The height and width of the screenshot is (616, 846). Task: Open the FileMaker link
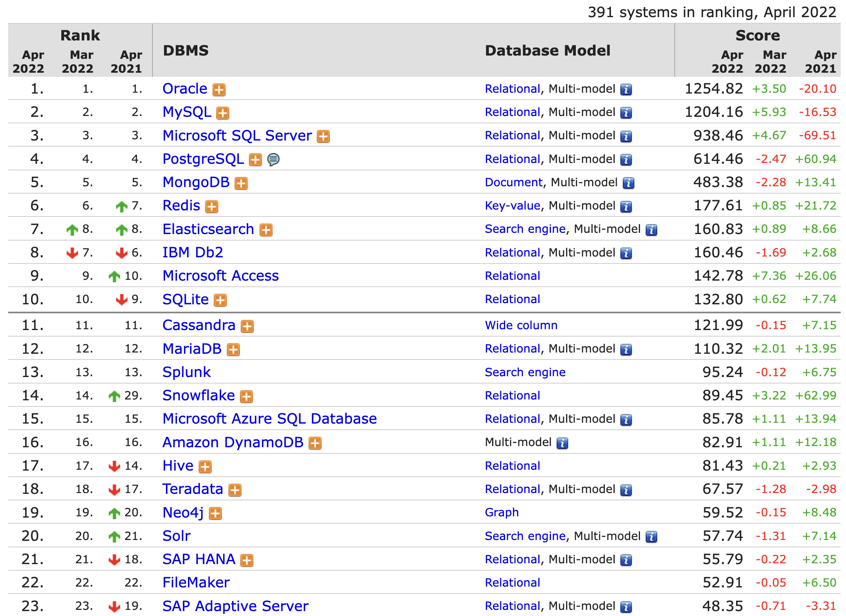pos(196,583)
